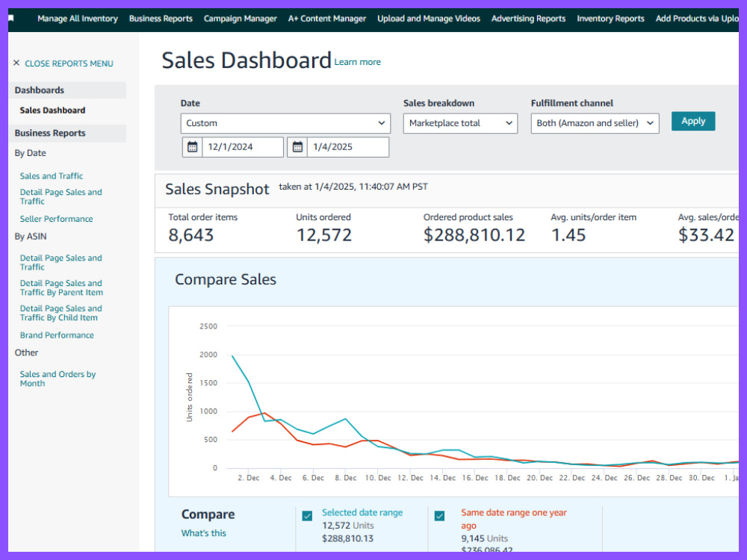
Task: Click Ordered product sales value $288,810.12
Action: pos(474,234)
